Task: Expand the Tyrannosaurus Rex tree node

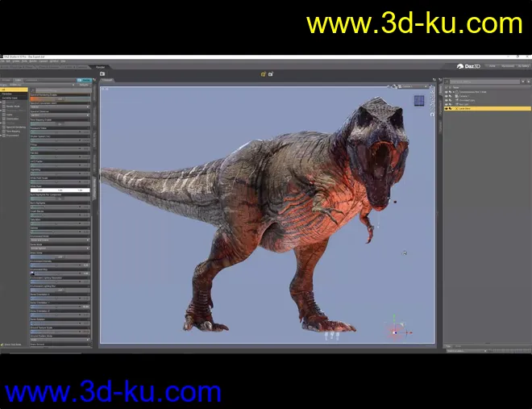Action: (x=454, y=92)
